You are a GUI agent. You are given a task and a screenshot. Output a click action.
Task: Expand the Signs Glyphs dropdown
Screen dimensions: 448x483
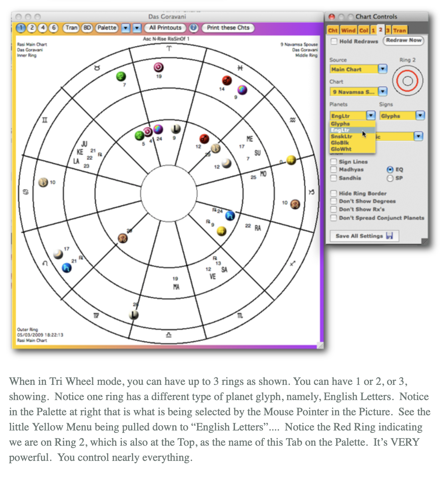click(x=420, y=116)
